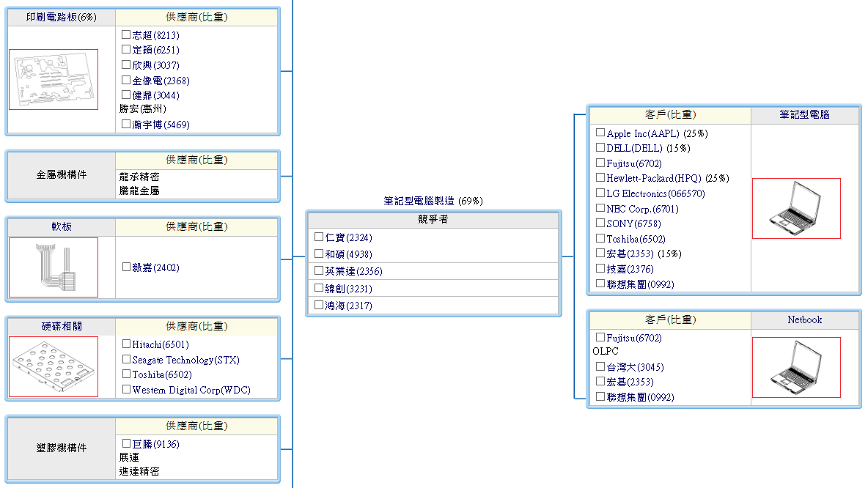Screen dimensions: 868x488
Task: Open the 筆記型電腦 laptop thumbnail image
Action: point(796,208)
